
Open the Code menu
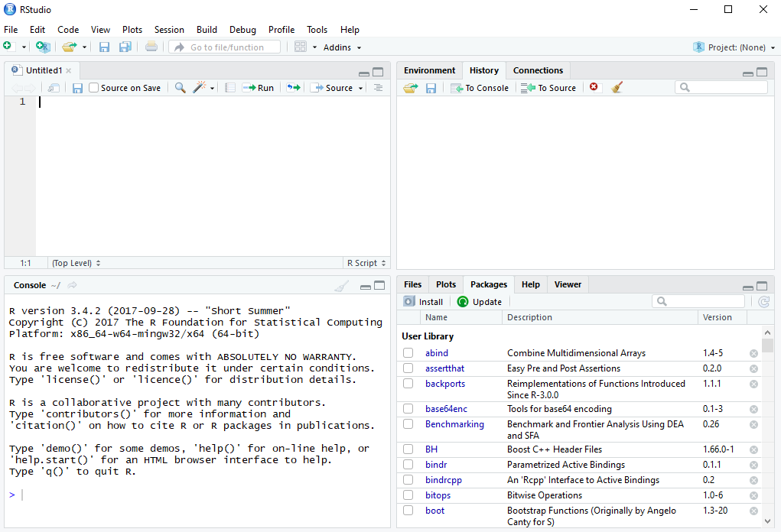click(x=68, y=30)
